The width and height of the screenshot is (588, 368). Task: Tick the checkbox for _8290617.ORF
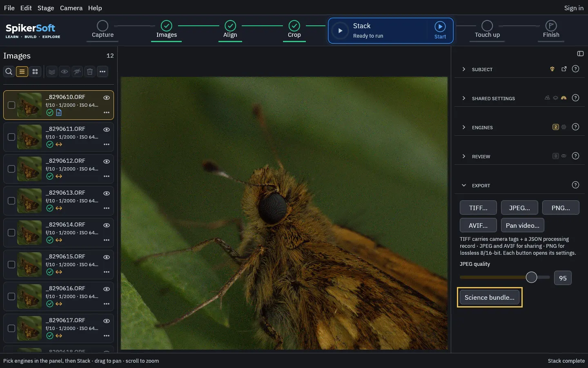pos(11,328)
